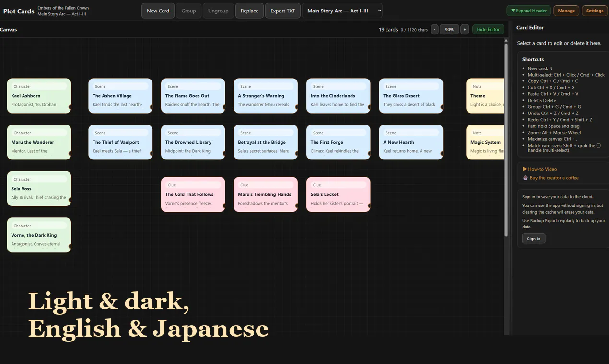Screen dimensions: 609x364
Task: Select the Magic System note card
Action: [x=485, y=142]
